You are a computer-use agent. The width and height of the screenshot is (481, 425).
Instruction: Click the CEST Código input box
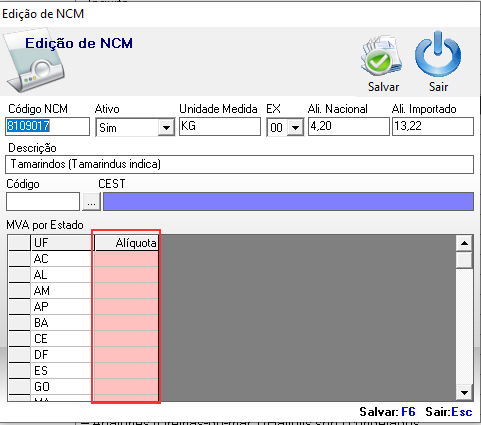tap(43, 202)
